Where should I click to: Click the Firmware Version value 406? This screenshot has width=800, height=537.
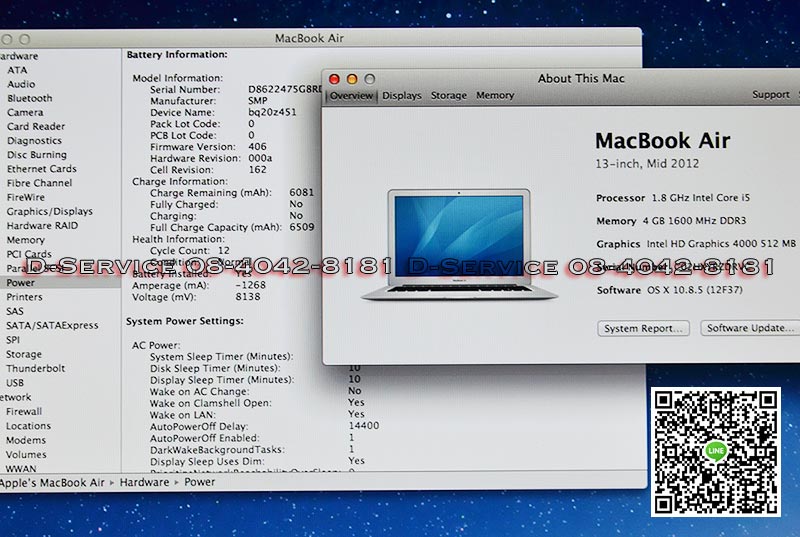[x=258, y=147]
